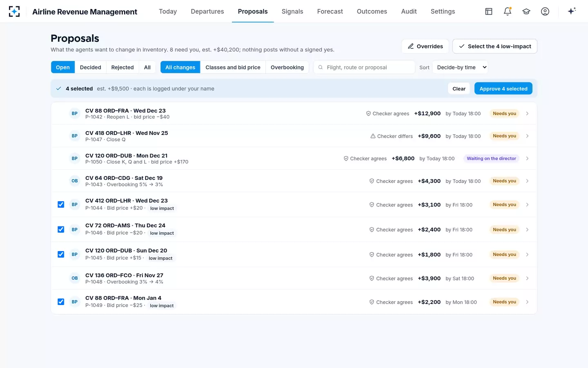This screenshot has width=588, height=368.
Task: Open the sparkle AI assistant icon
Action: (572, 11)
